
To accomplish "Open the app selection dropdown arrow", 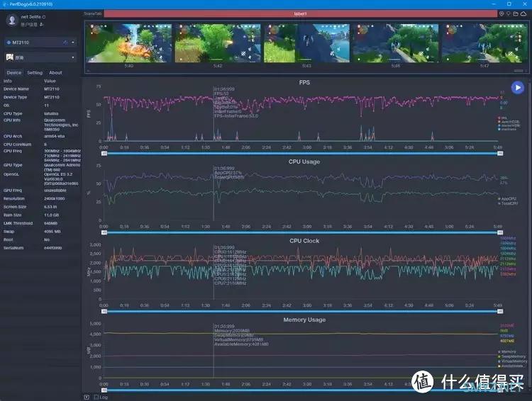I will point(73,57).
